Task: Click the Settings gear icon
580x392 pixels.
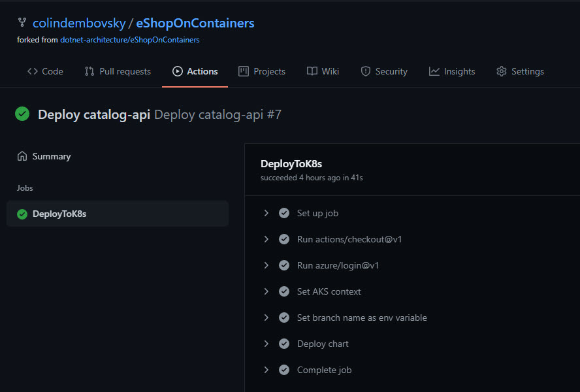Action: [x=501, y=71]
